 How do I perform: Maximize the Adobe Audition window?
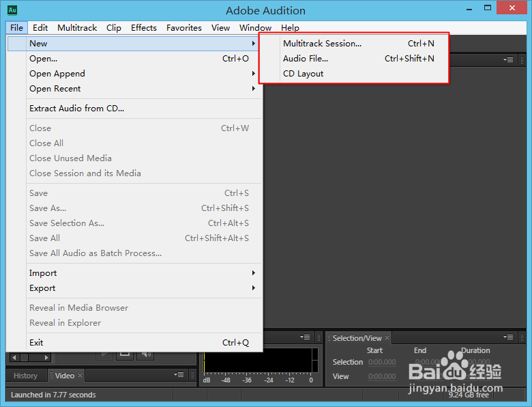click(x=488, y=8)
